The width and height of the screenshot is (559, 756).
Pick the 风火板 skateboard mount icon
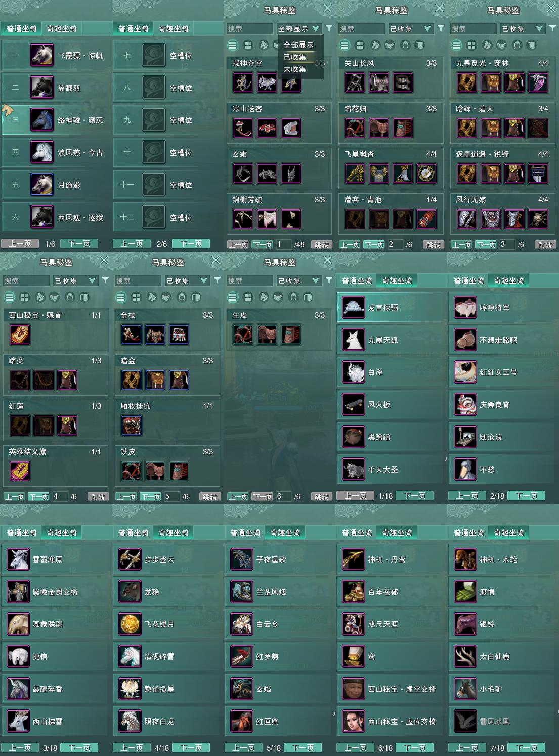click(x=354, y=404)
